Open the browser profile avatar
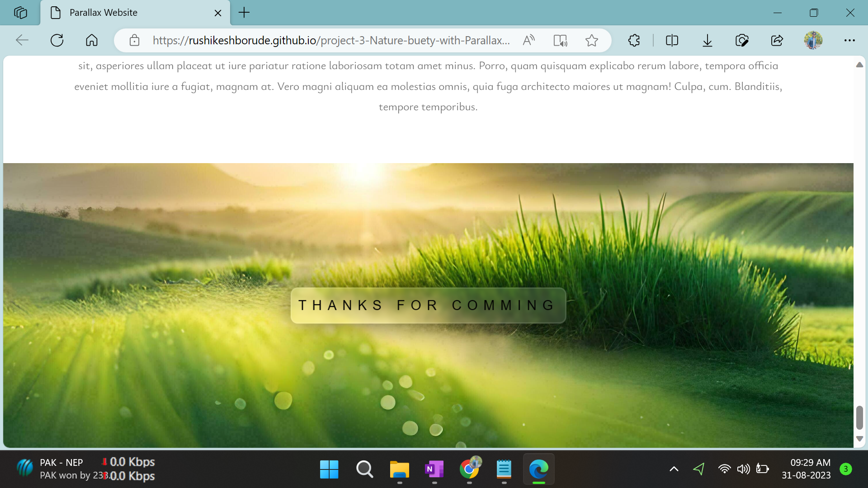This screenshot has height=488, width=868. (x=813, y=40)
